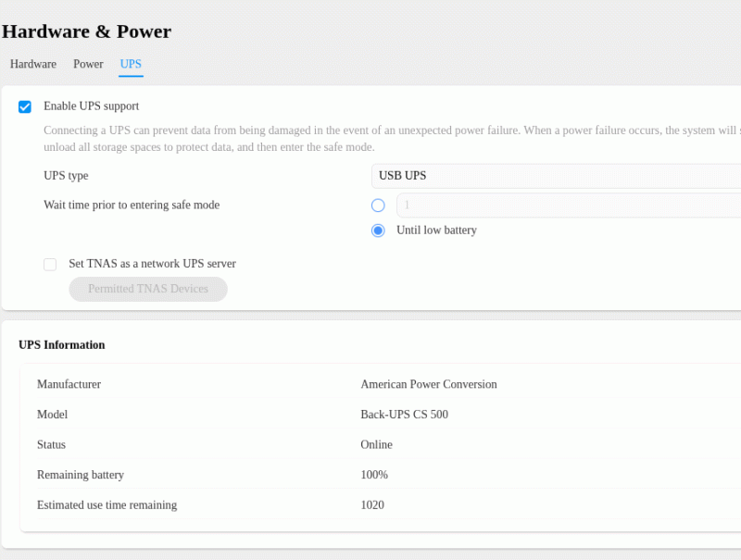Screen dimensions: 741x560
Task: Click the wait time prior to safe mode label
Action: 132,205
